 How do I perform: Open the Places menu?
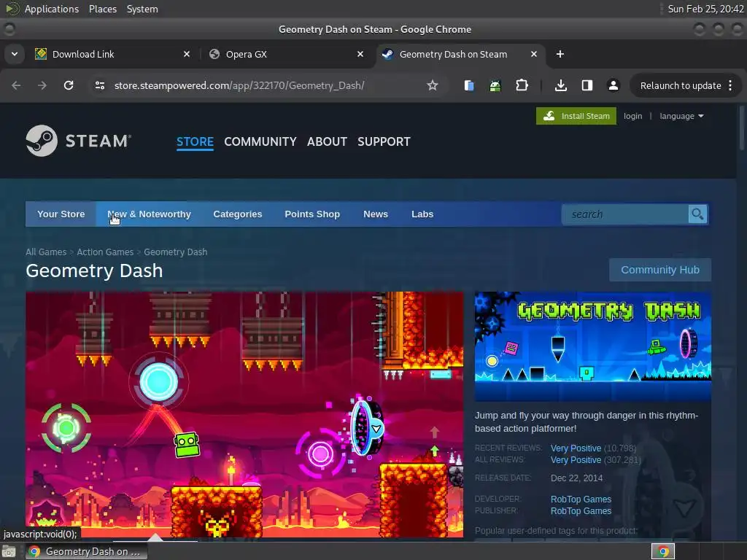pos(102,9)
